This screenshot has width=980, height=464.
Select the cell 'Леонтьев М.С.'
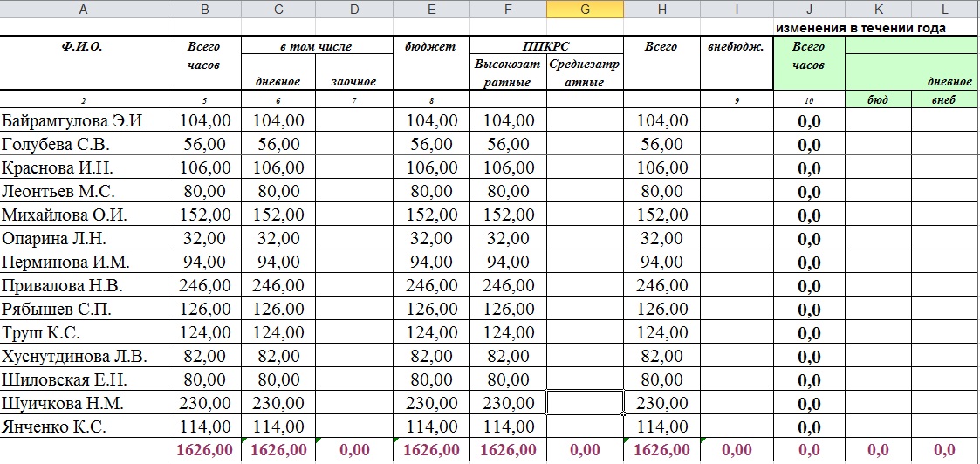click(x=84, y=191)
